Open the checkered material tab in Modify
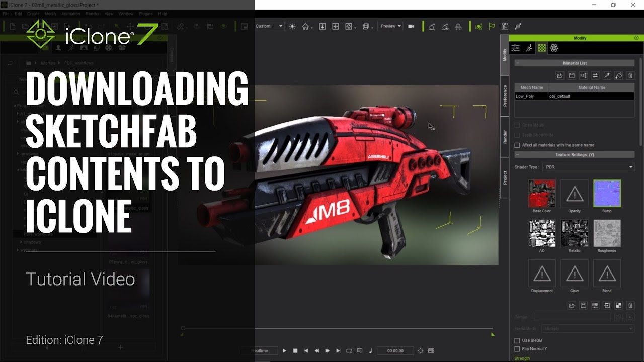 542,48
